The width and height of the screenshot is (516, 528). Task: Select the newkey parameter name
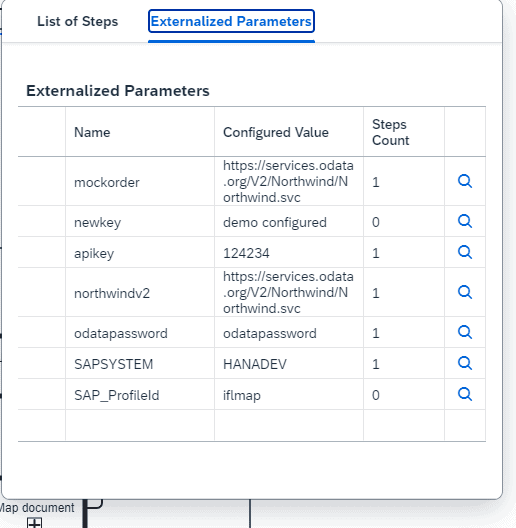tap(97, 223)
